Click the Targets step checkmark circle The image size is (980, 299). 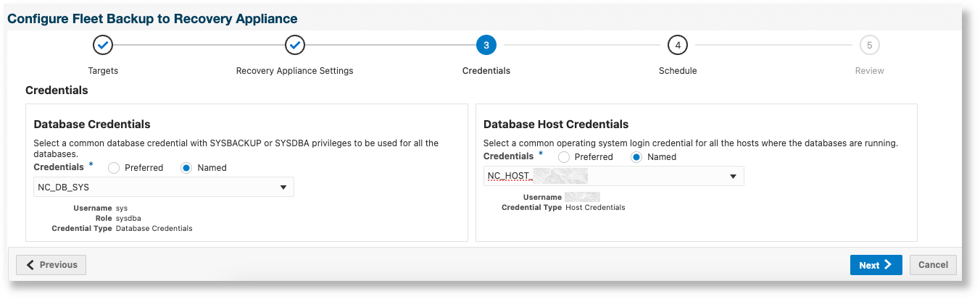click(x=103, y=46)
